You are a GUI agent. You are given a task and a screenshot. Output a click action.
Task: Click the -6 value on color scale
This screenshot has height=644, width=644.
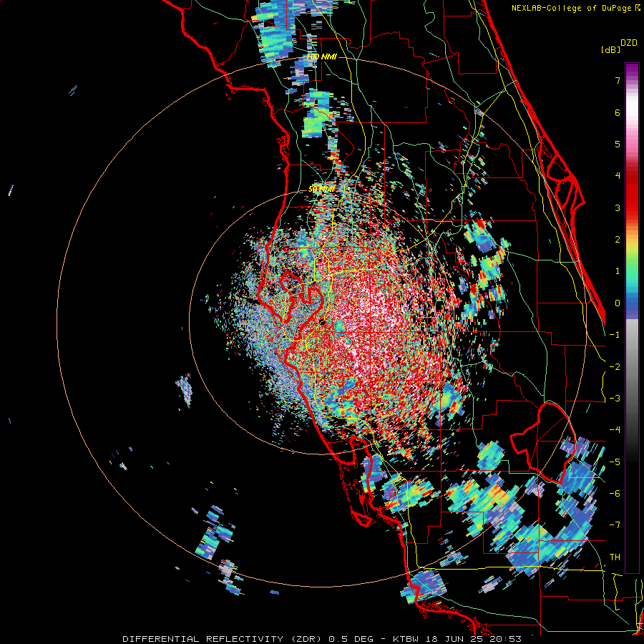615,494
